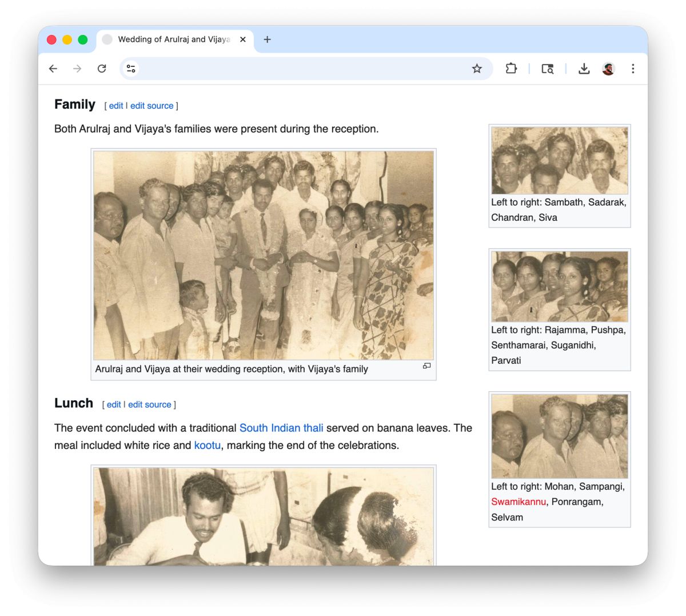This screenshot has width=686, height=616.
Task: Open a new browser tab
Action: (267, 39)
